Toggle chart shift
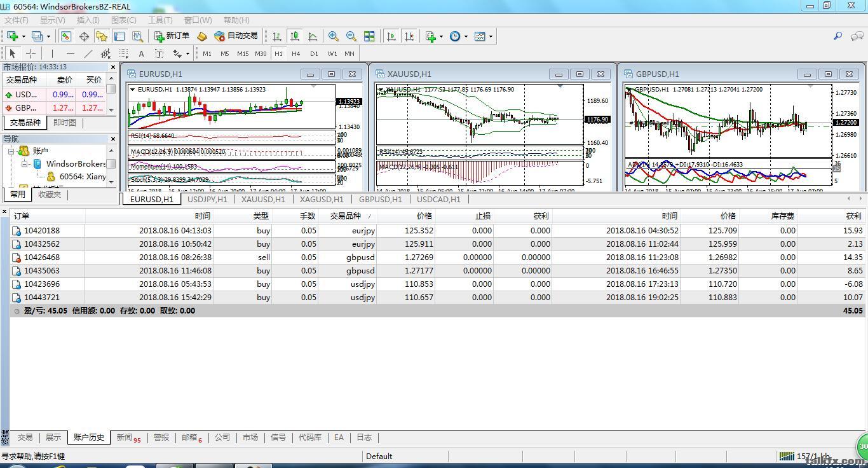Screen dimensions: 868x468 pyautogui.click(x=409, y=36)
